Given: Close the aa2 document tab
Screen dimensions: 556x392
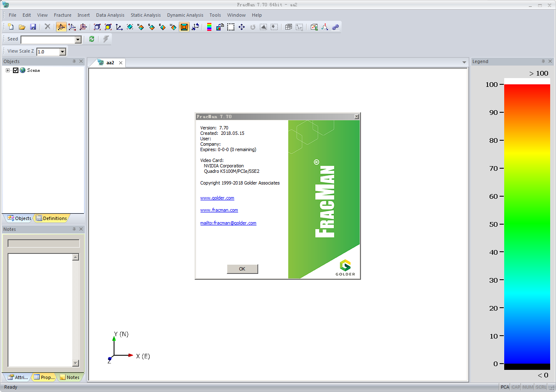Looking at the screenshot, I should tap(121, 63).
